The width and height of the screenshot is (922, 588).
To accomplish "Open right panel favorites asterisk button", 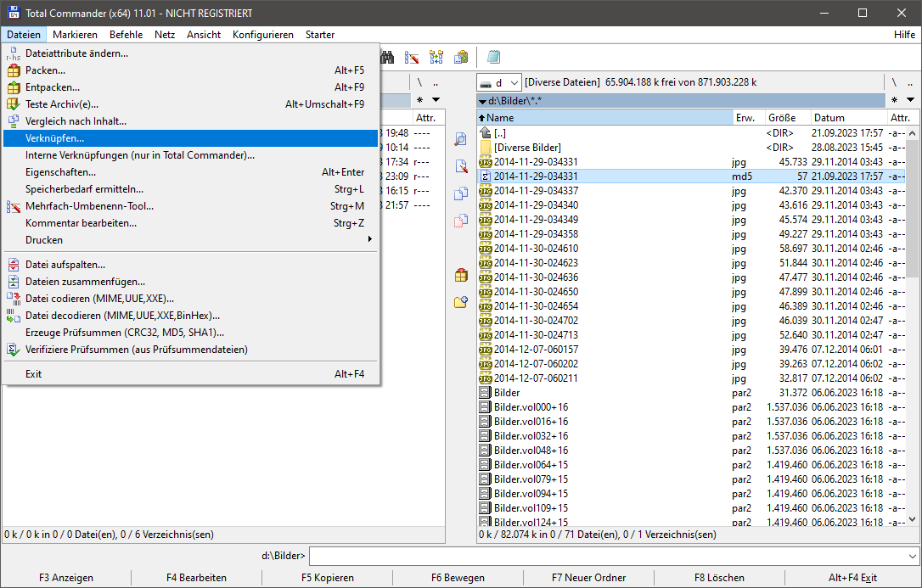I will (894, 100).
